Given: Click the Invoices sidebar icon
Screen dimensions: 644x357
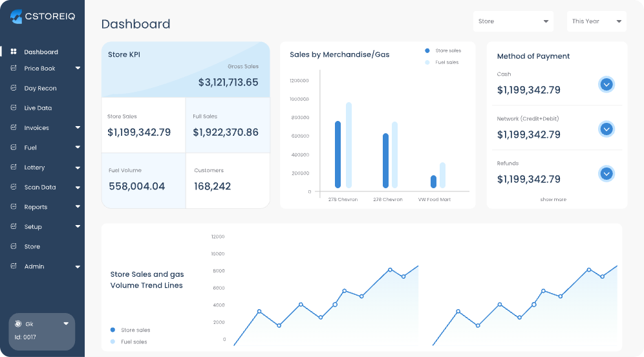Looking at the screenshot, I should click(x=14, y=127).
